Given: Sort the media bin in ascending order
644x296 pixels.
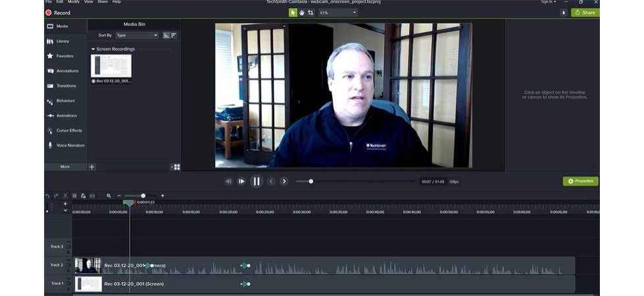Looking at the screenshot, I should click(166, 36).
